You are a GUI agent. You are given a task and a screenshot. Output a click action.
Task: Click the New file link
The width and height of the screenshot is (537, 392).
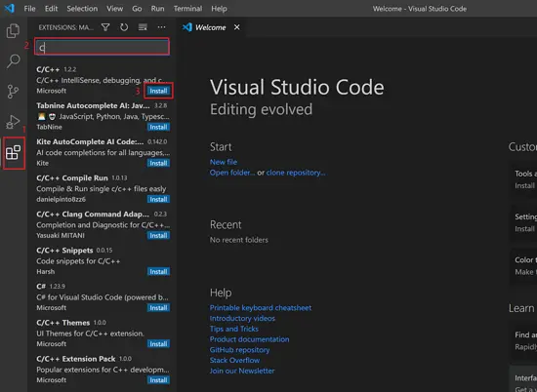point(224,162)
